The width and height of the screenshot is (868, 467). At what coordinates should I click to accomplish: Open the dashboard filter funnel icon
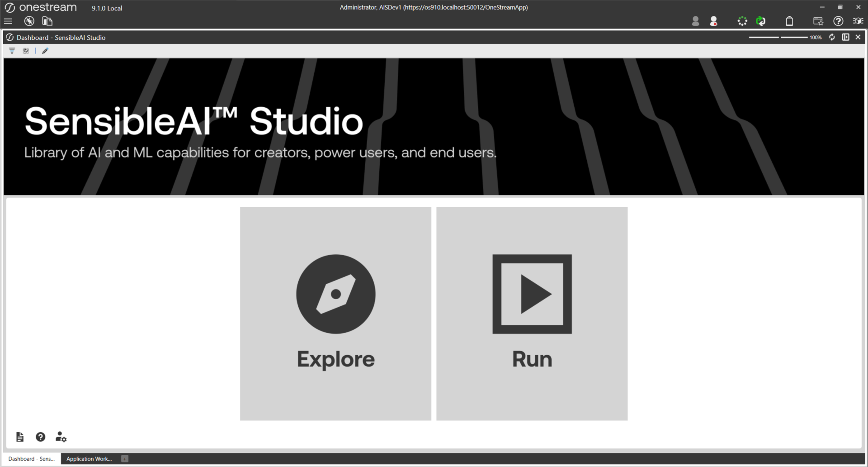tap(12, 51)
